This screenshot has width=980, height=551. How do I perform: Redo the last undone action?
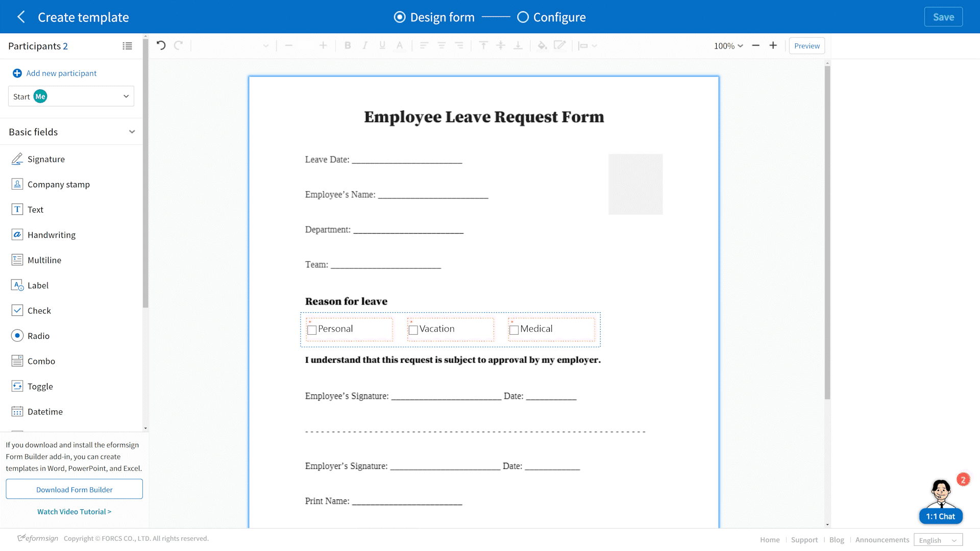tap(178, 45)
